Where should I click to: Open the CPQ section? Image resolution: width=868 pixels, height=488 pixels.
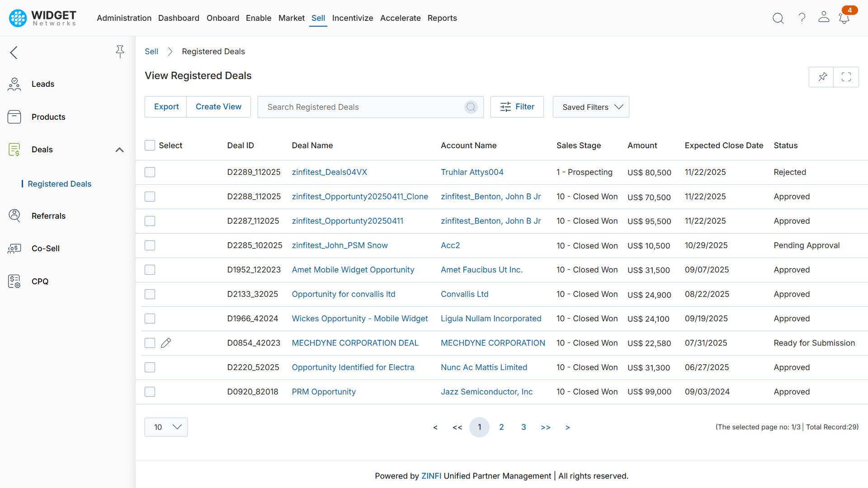[x=40, y=281]
